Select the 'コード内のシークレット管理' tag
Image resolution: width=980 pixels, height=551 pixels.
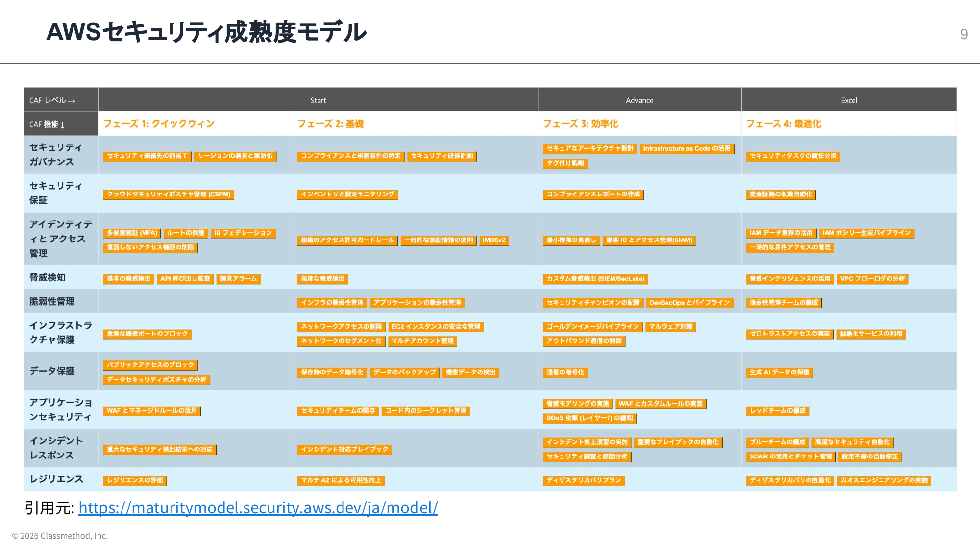coord(426,411)
